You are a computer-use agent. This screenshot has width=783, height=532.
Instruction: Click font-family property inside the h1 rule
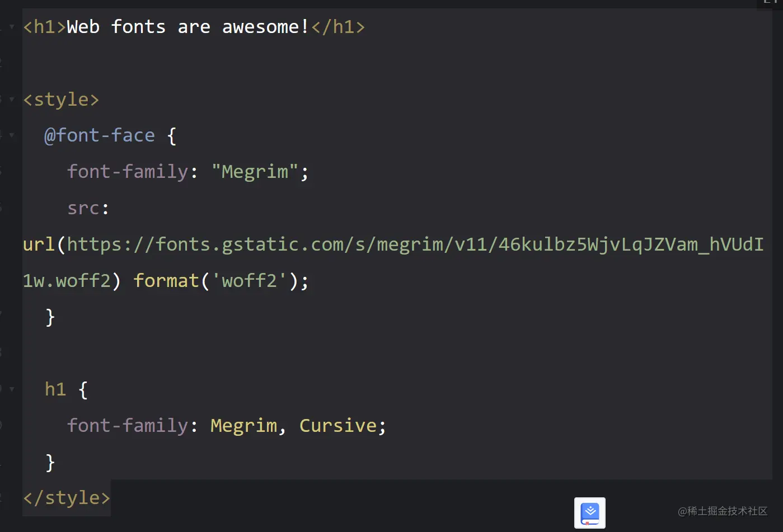128,426
